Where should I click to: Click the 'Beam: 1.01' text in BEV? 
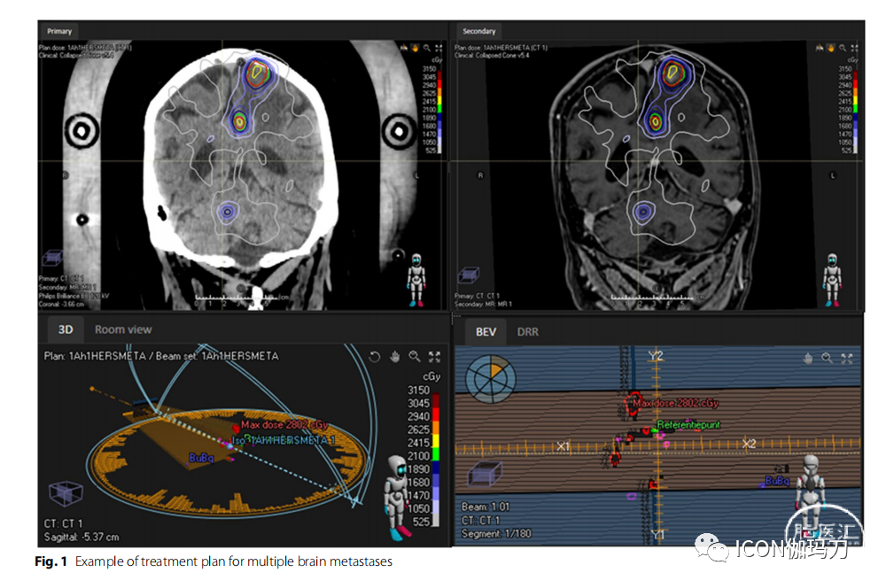[x=486, y=507]
